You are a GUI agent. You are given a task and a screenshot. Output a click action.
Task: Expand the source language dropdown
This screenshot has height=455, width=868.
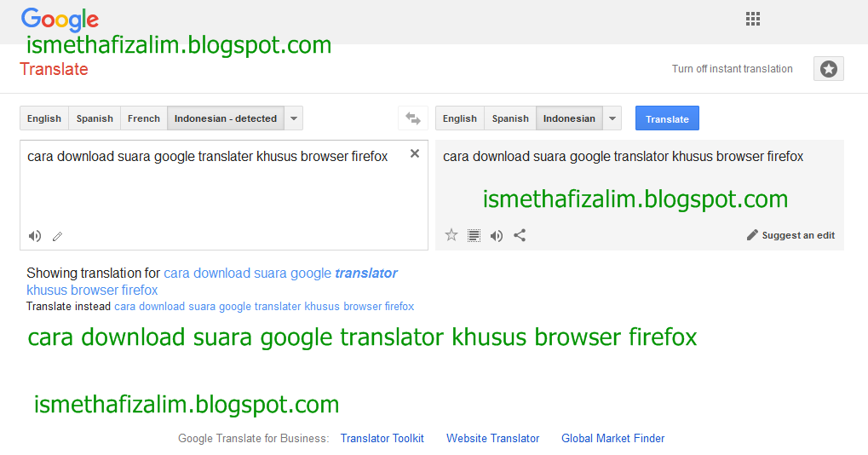pos(294,118)
